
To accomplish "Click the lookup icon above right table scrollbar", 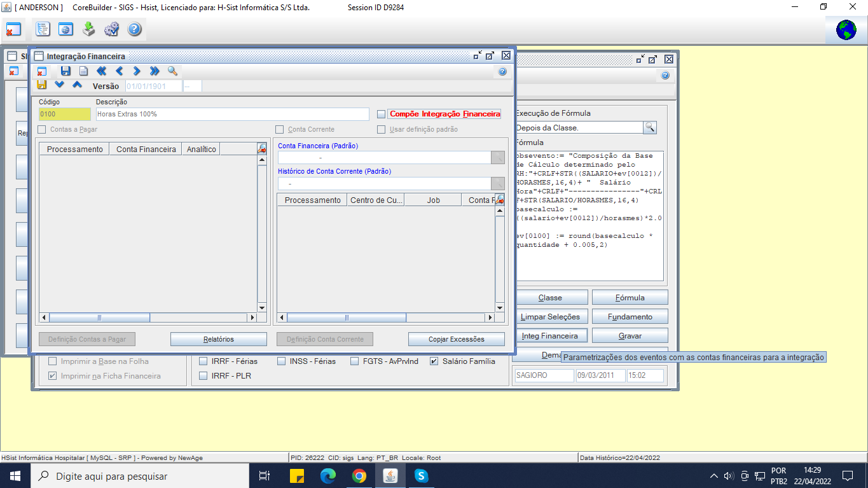I will click(x=500, y=199).
